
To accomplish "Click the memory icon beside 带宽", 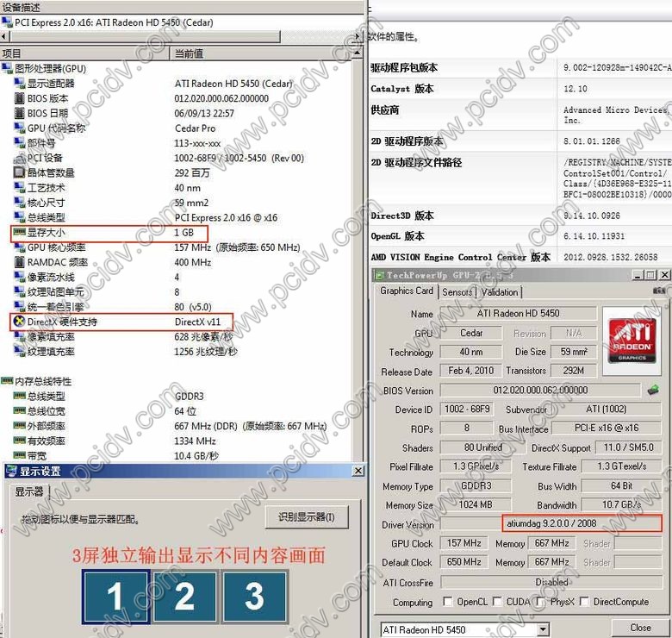I will pos(19,455).
